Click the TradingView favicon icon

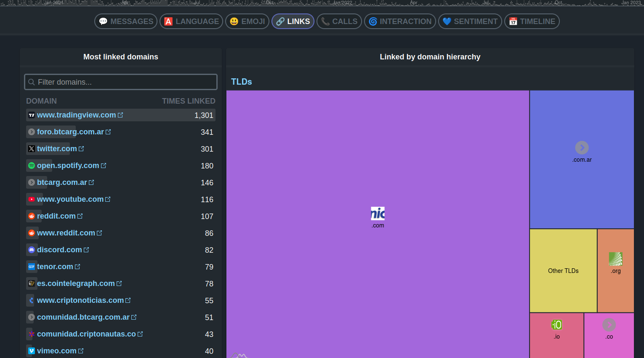(32, 115)
